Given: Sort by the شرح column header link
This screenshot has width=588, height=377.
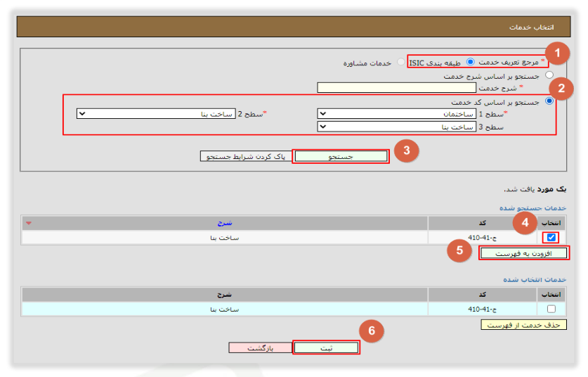Looking at the screenshot, I should (225, 223).
